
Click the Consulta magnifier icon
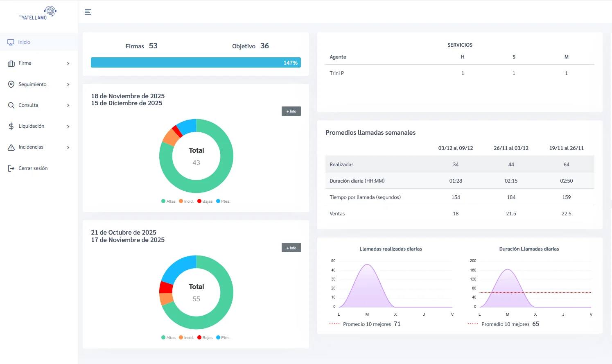11,105
